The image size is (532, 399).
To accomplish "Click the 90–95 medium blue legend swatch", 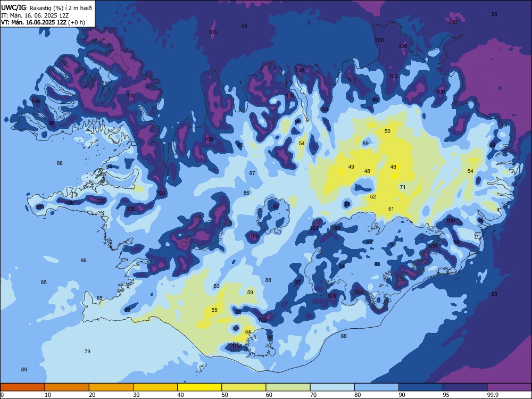I will tap(421, 387).
